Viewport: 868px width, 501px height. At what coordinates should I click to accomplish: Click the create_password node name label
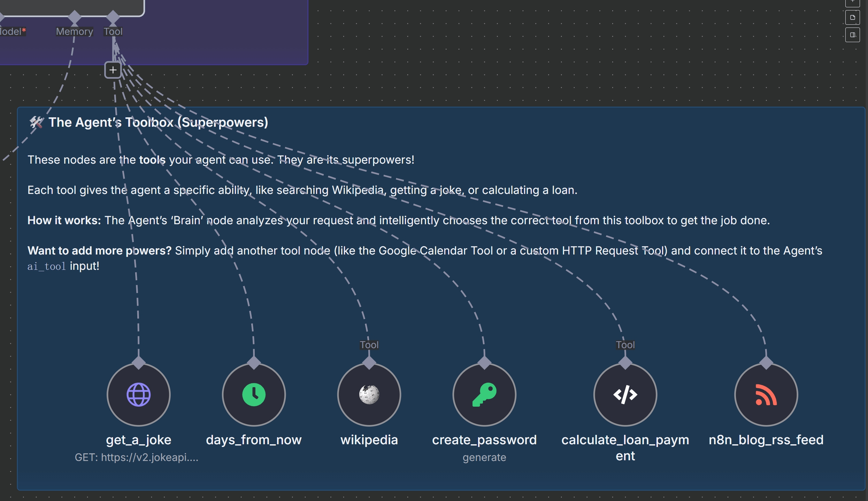(484, 440)
